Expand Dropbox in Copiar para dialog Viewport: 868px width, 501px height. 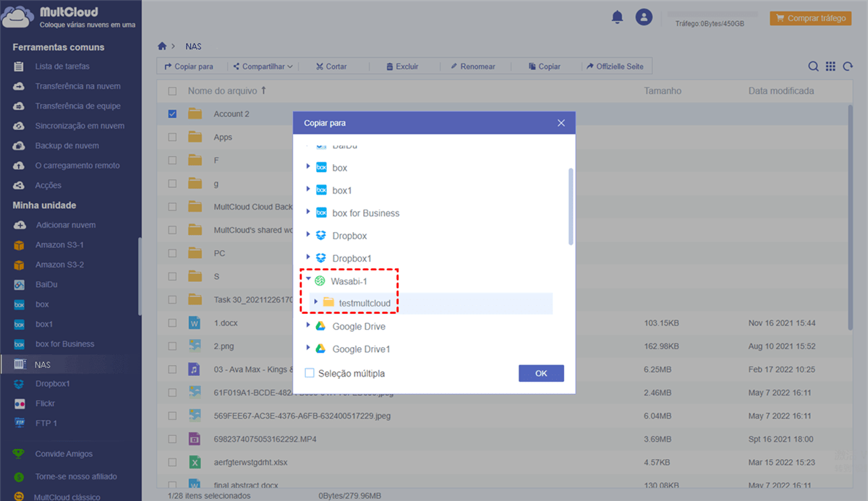[x=309, y=235]
